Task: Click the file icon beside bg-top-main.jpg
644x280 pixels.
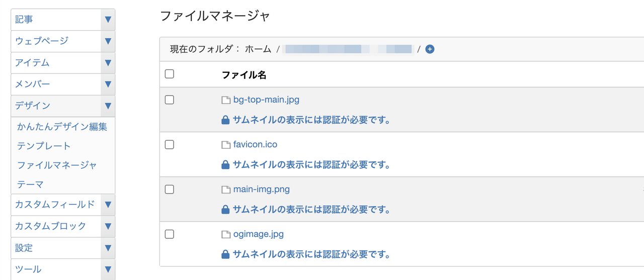Action: coord(226,100)
